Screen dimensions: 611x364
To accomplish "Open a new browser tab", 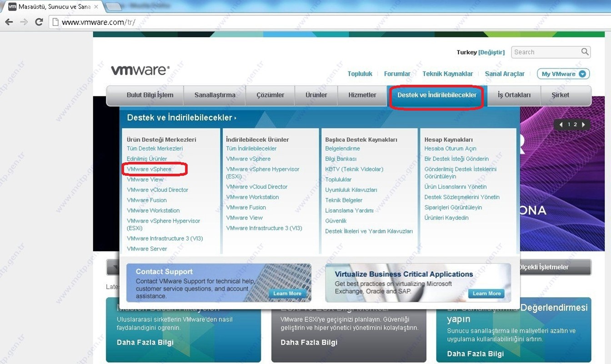I will (x=114, y=7).
